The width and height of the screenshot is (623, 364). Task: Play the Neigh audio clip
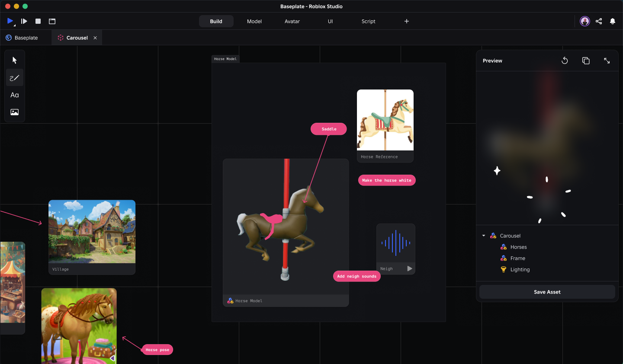pos(410,268)
